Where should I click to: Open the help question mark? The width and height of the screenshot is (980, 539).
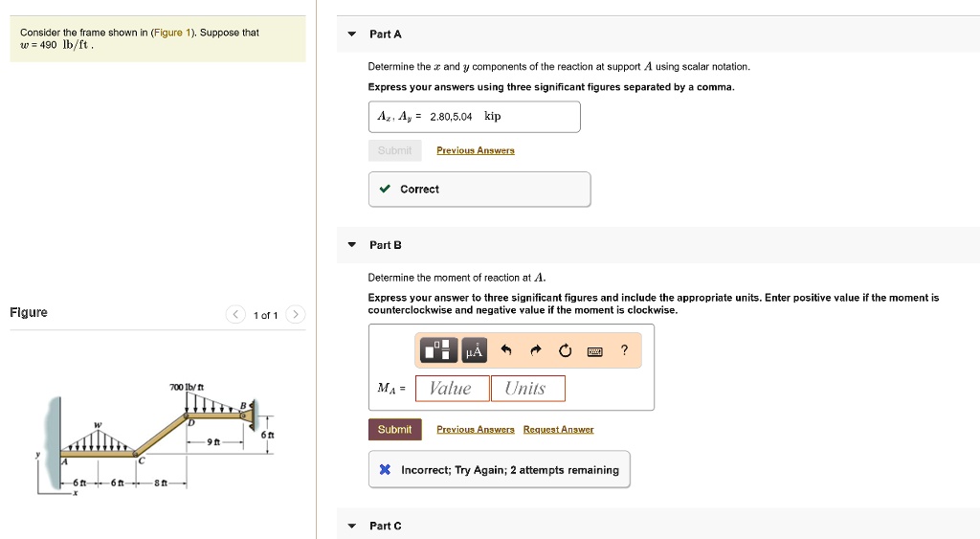click(x=624, y=351)
